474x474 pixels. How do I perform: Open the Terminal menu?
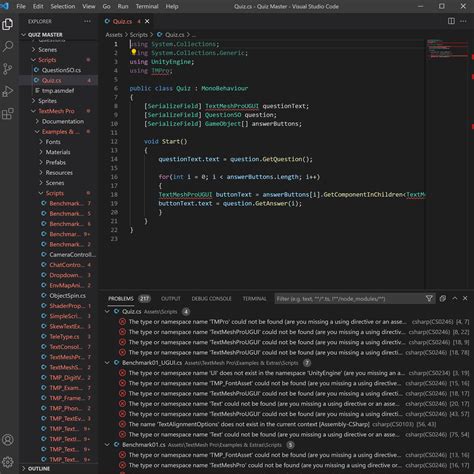(147, 6)
